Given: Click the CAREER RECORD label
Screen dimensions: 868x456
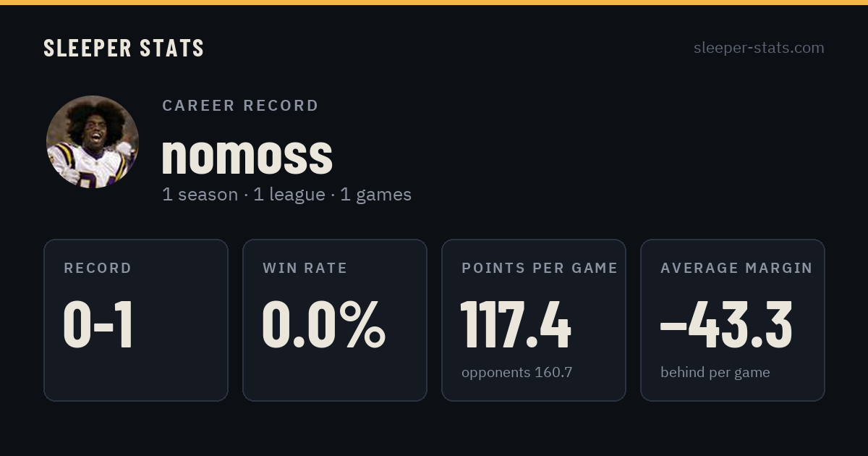Looking at the screenshot, I should tap(240, 106).
